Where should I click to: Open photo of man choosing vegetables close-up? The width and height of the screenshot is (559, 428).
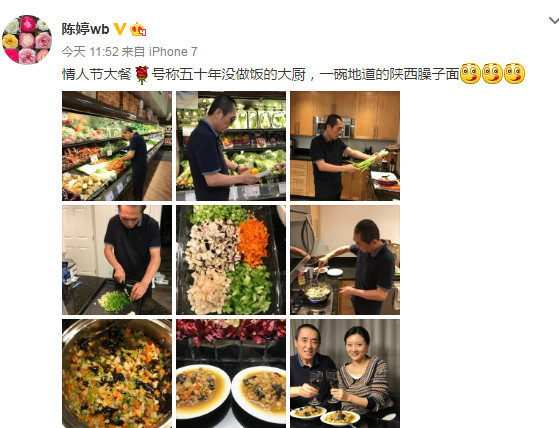(x=231, y=146)
